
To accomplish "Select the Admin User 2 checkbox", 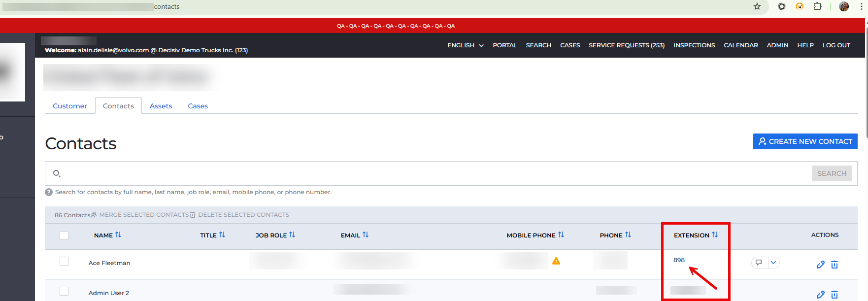I will [64, 291].
